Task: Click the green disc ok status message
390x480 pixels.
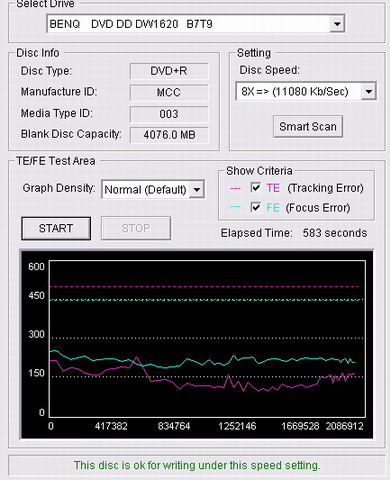Action: pyautogui.click(x=197, y=465)
